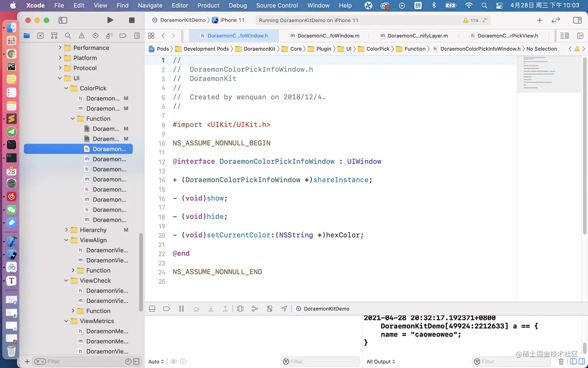Image resolution: width=588 pixels, height=368 pixels.
Task: Show only the variables view pane
Action: pyautogui.click(x=574, y=362)
